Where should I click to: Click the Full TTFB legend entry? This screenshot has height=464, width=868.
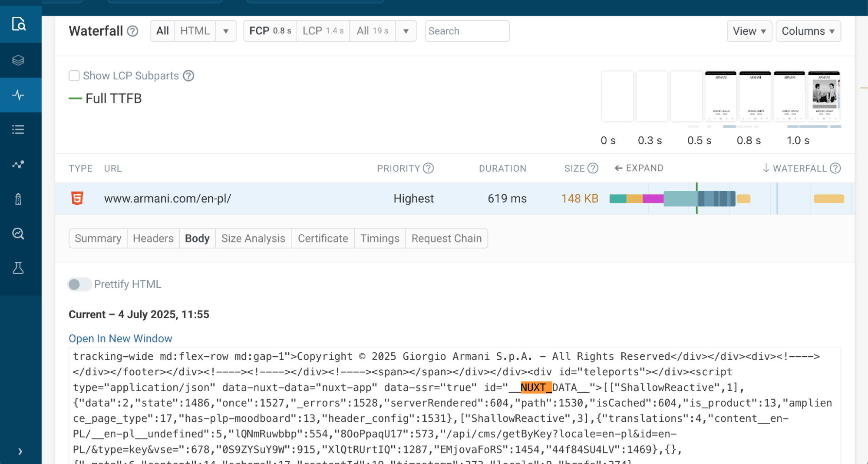pyautogui.click(x=106, y=99)
